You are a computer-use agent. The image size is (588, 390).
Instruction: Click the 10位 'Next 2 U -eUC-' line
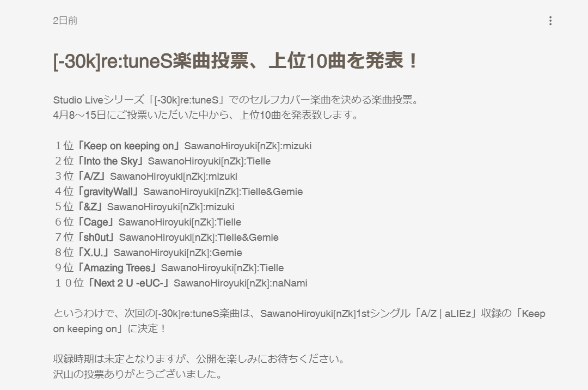[181, 283]
